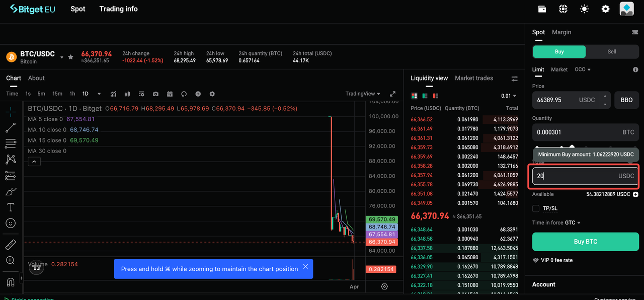Open the GTC time in force dropdown
This screenshot has height=300, width=644.
pyautogui.click(x=573, y=222)
